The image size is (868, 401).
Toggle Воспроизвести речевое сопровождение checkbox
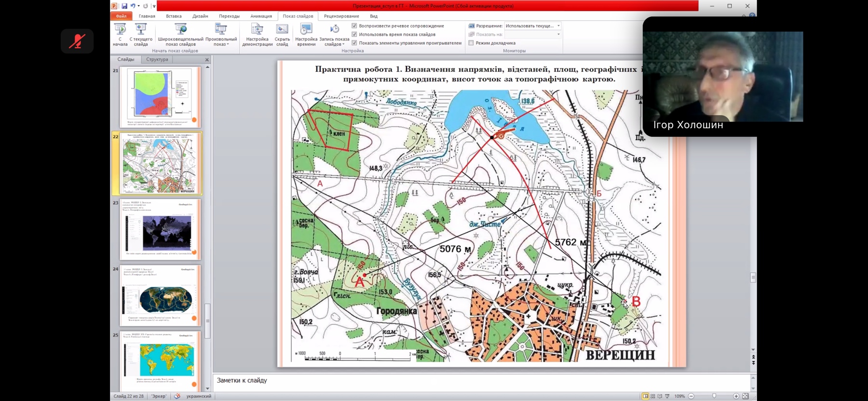354,26
